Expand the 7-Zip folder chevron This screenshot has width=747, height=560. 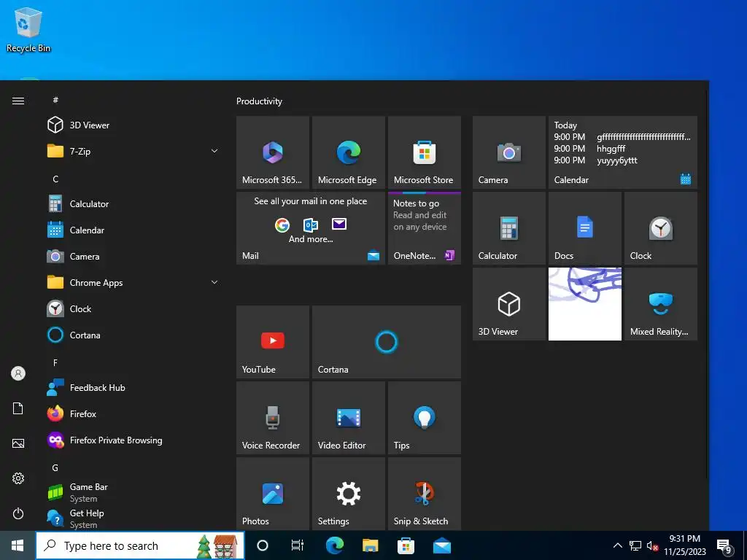(214, 151)
